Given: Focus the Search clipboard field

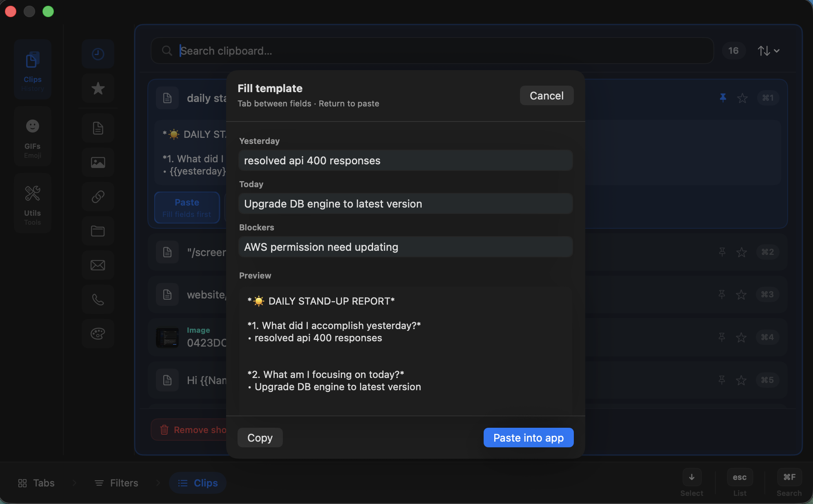Looking at the screenshot, I should pos(432,51).
